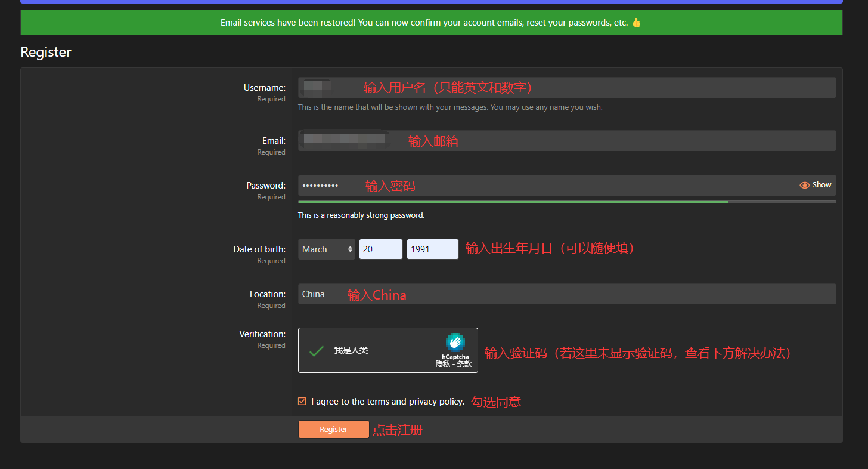The height and width of the screenshot is (469, 868).
Task: Open the hCaptcha 条款 terms link
Action: pyautogui.click(x=464, y=364)
